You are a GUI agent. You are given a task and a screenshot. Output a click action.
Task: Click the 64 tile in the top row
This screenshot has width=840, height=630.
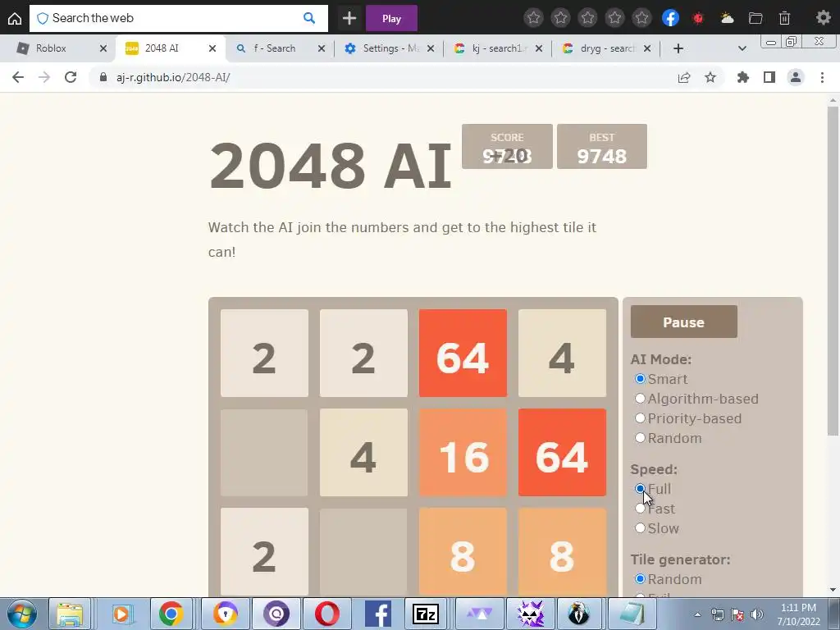[463, 353]
